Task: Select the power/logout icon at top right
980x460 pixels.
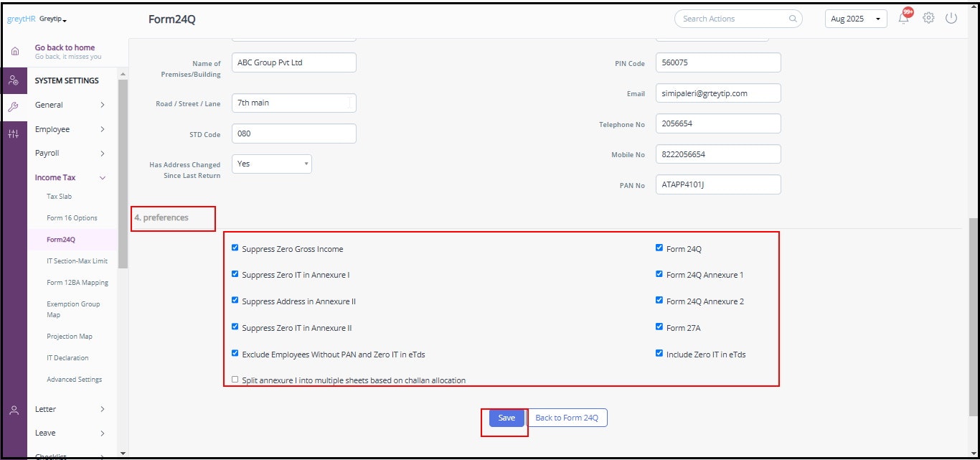Action: pyautogui.click(x=952, y=19)
